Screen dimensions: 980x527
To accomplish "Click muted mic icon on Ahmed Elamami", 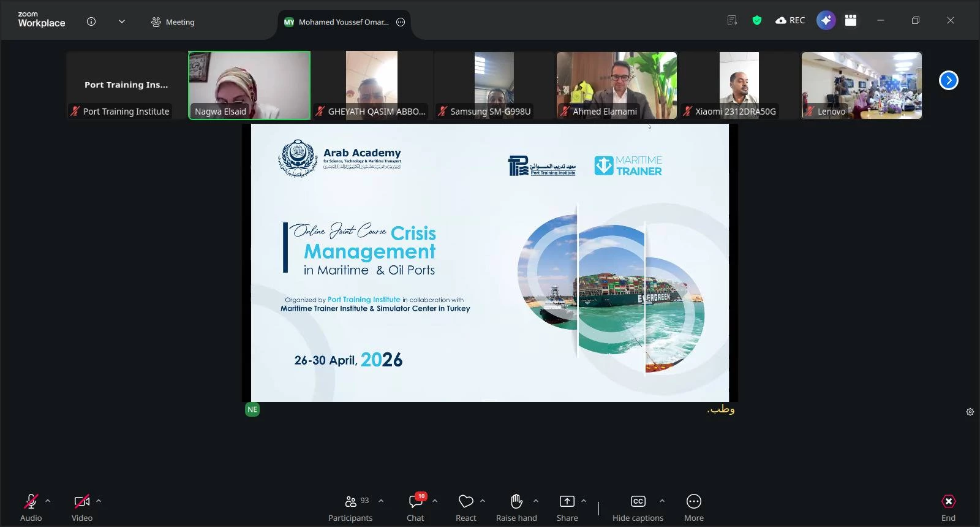I will [565, 111].
